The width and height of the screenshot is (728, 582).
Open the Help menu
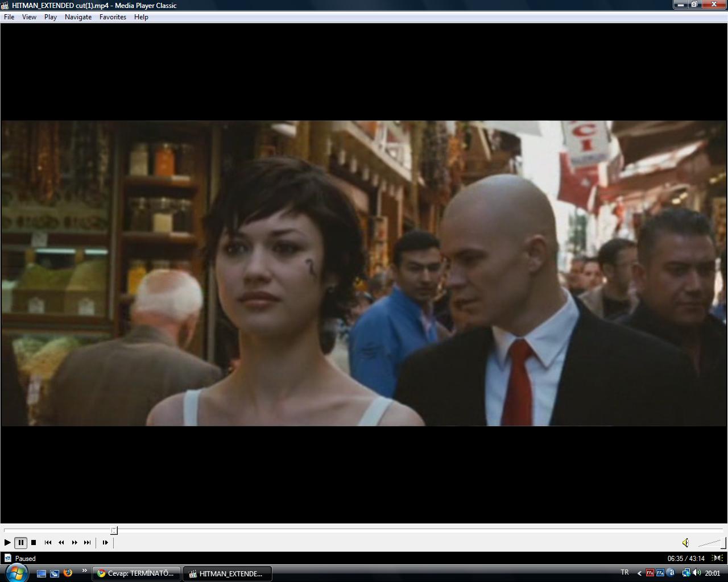(x=141, y=17)
